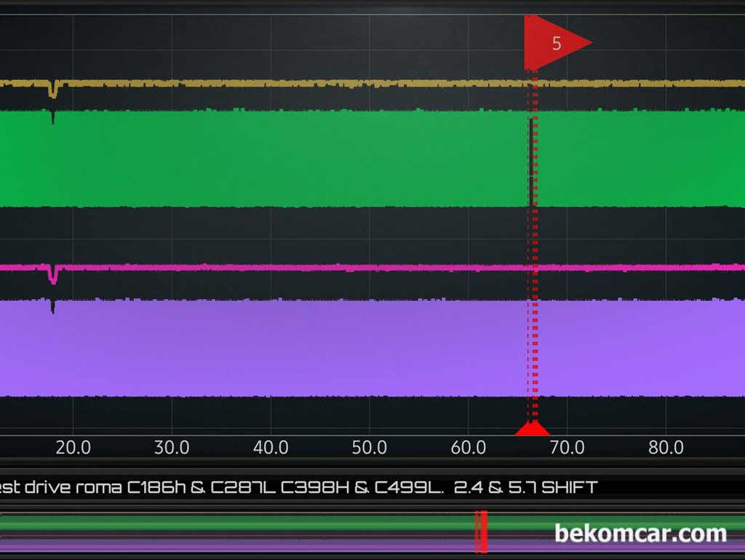Click the green band in the overview strip
The image size is (745, 560).
[x=372, y=524]
